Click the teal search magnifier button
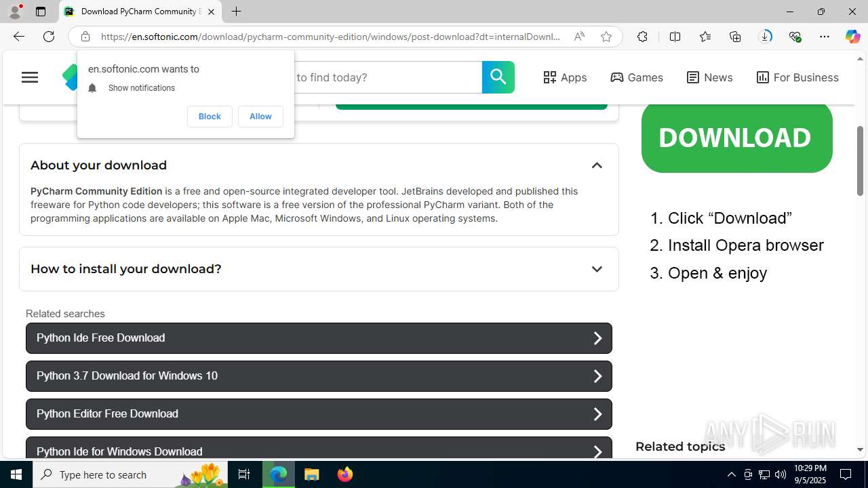The image size is (868, 488). [498, 77]
